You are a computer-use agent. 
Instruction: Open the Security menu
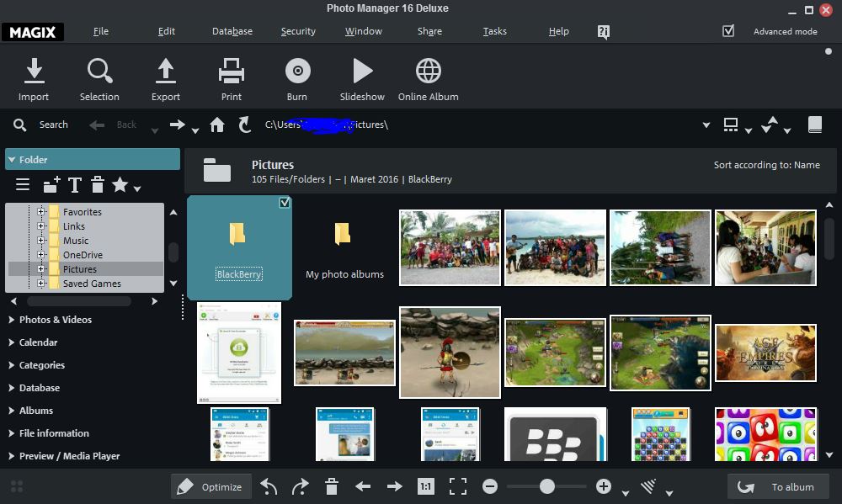point(298,31)
